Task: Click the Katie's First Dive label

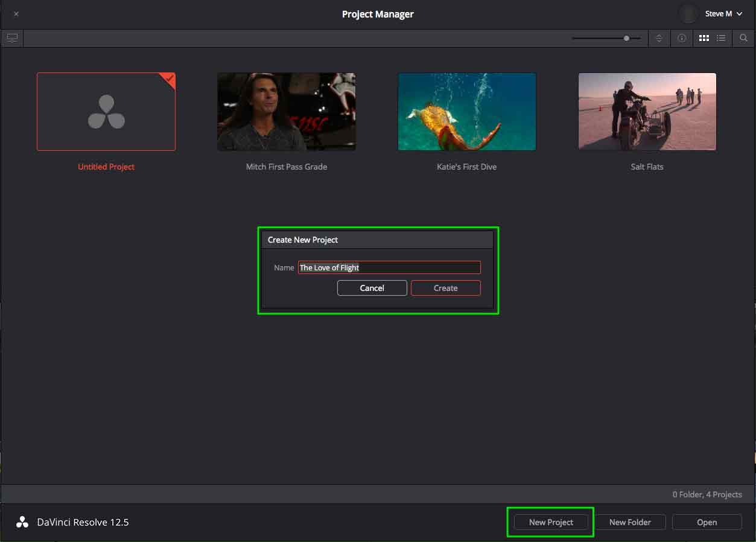Action: tap(467, 167)
